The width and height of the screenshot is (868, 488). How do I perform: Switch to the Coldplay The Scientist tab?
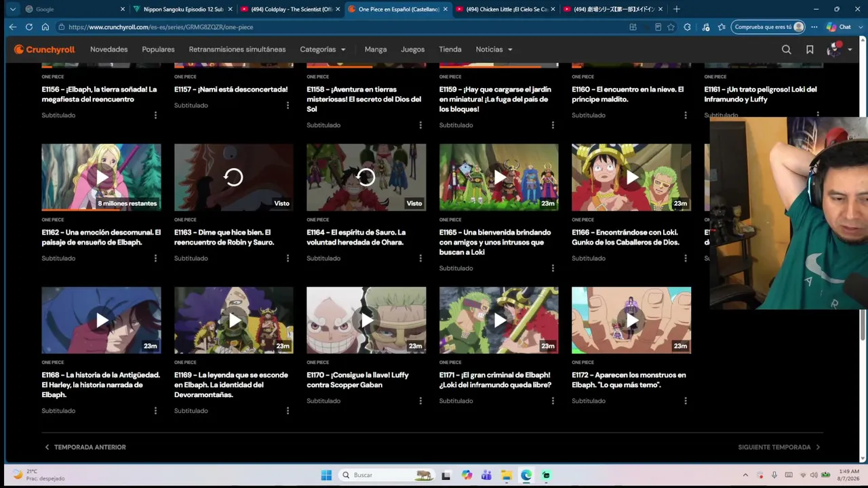coord(290,9)
